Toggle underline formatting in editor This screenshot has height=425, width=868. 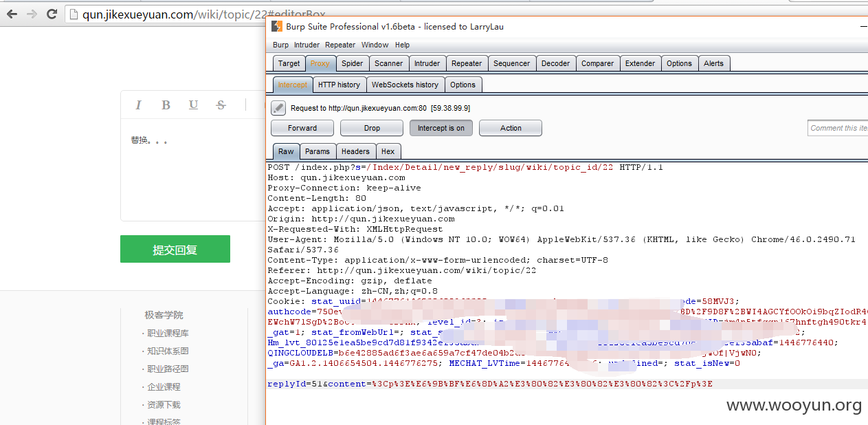193,105
